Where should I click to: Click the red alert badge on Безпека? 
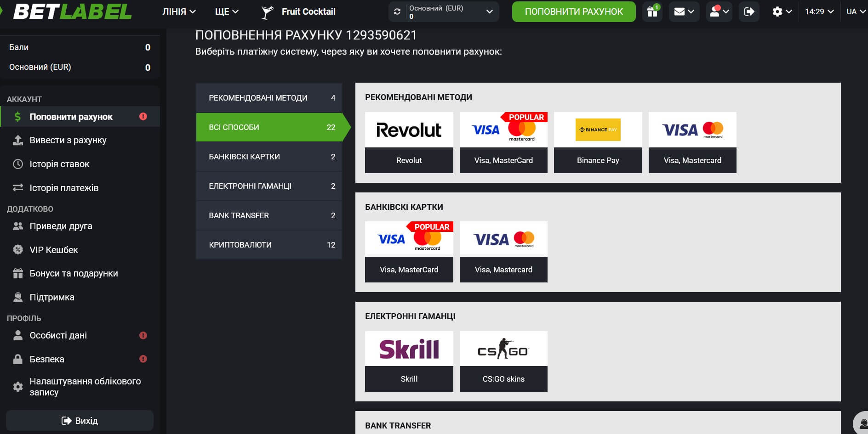click(143, 359)
